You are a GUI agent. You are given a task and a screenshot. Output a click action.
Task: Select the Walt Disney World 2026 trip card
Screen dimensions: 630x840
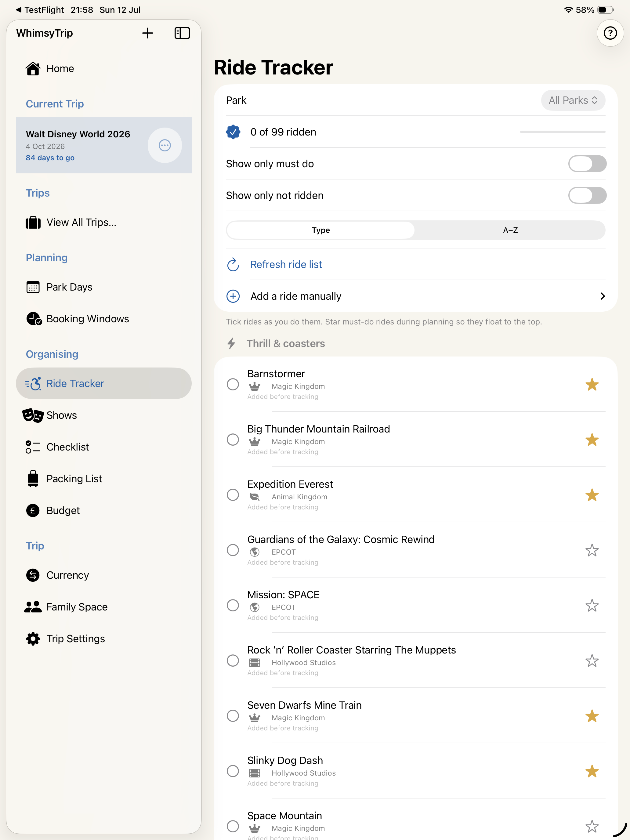[104, 145]
